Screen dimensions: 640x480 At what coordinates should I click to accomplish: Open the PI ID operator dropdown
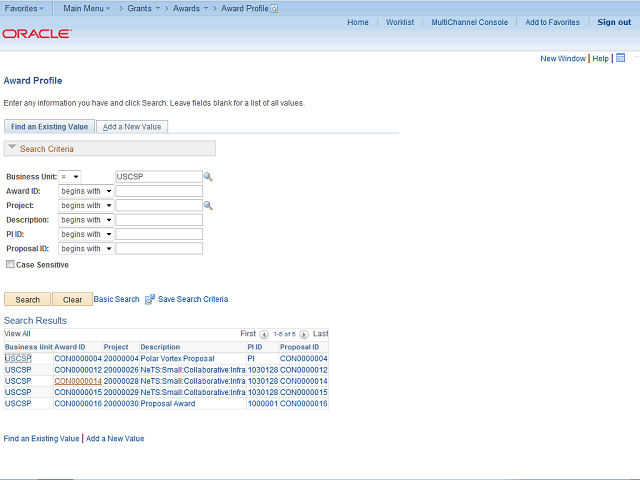[86, 234]
